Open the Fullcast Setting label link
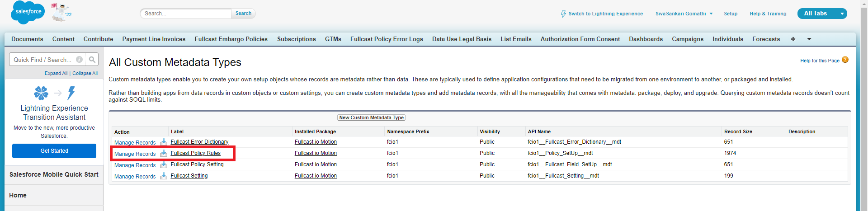Screen dimensions: 868x211 (189, 176)
